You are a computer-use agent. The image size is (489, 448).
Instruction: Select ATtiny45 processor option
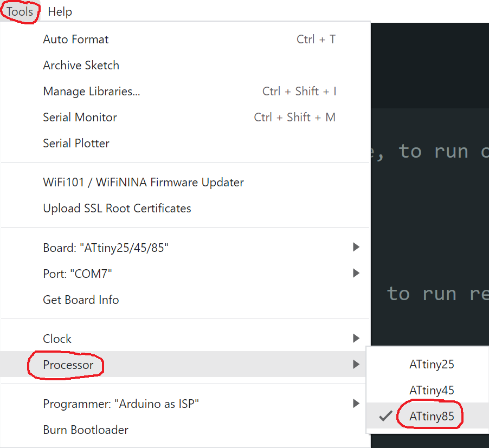coord(432,391)
